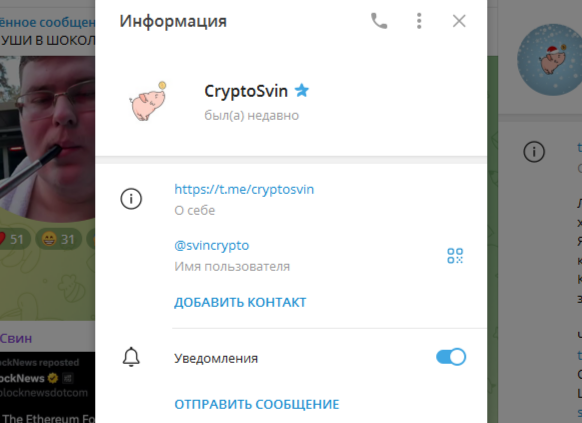Click the blue premium star badge
582x423 pixels.
click(302, 91)
